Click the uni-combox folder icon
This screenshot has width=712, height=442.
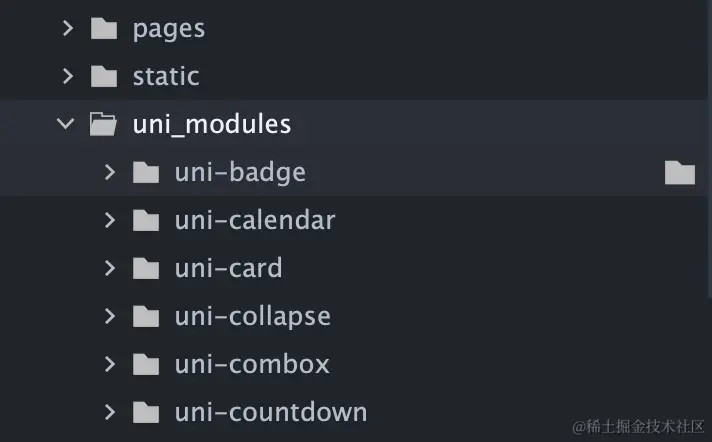click(x=146, y=364)
